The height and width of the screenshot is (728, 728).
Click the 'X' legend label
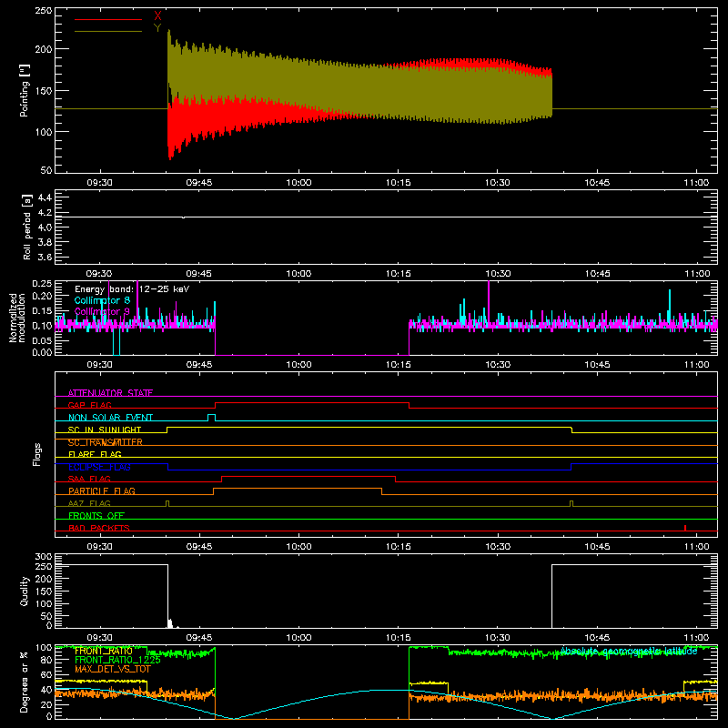click(x=157, y=15)
